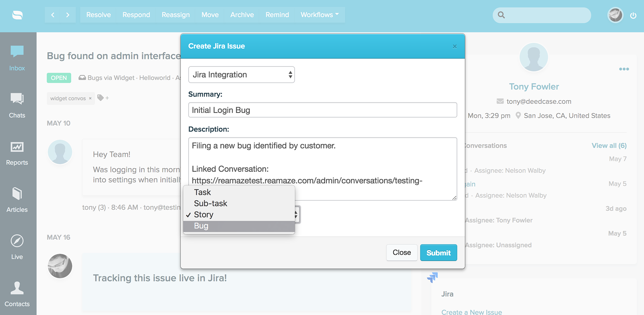This screenshot has height=315, width=644.
Task: Click 'Assignee: Unassigned' conversation row
Action: (498, 245)
